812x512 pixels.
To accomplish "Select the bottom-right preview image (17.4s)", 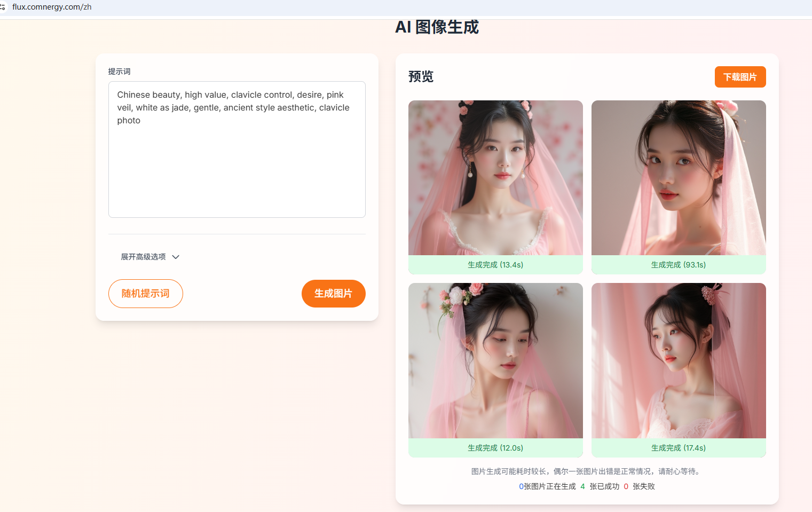I will tap(679, 361).
